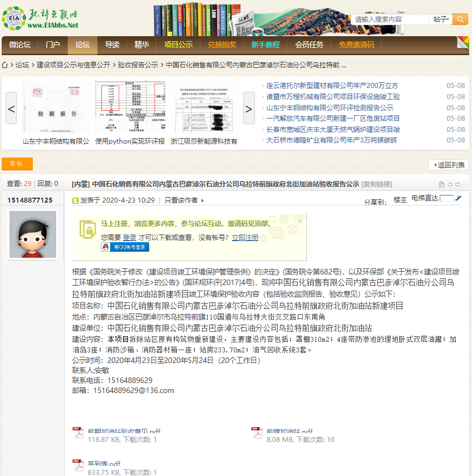
Task: Close the registration notice with X
Action: coord(301,222)
